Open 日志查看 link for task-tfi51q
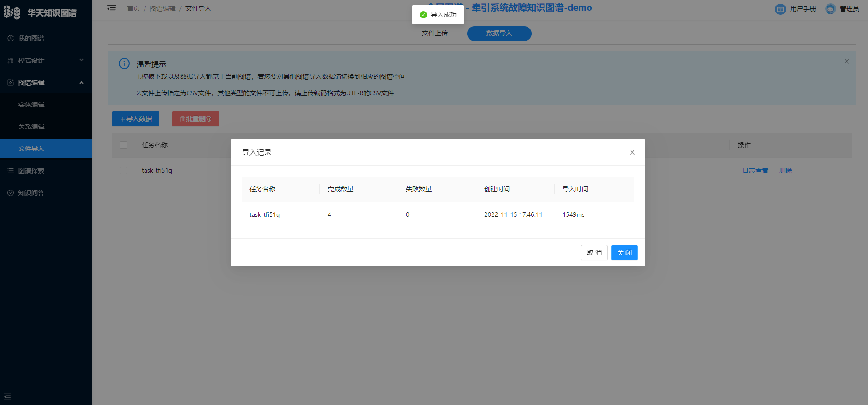This screenshot has height=405, width=868. tap(755, 170)
